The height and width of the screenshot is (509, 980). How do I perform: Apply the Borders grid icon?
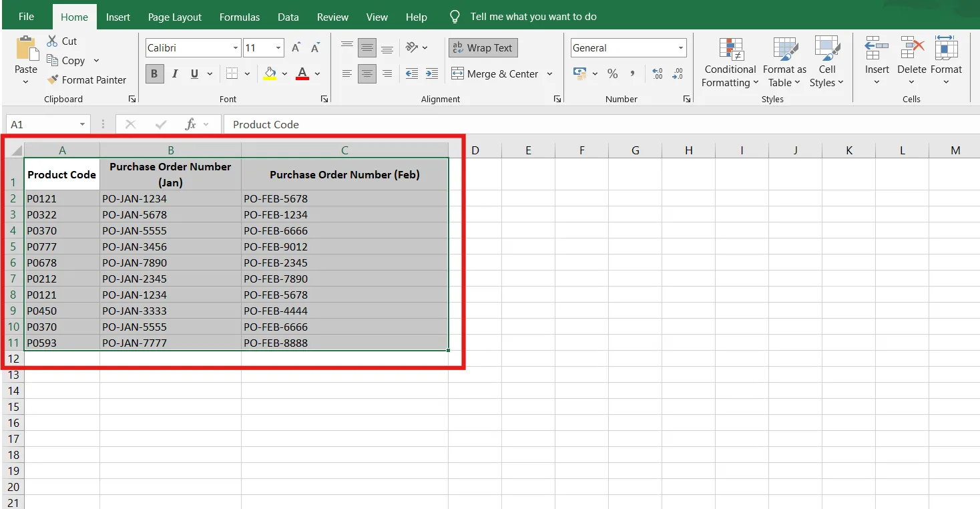click(232, 73)
